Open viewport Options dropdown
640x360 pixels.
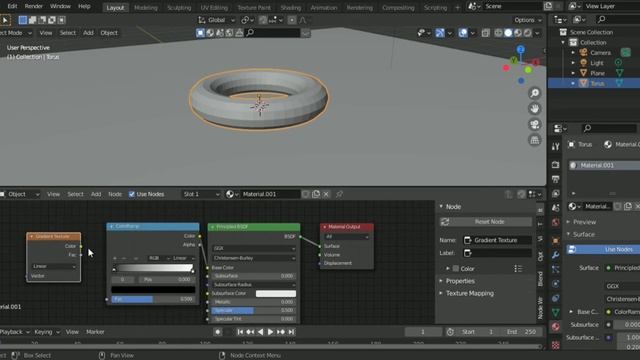[527, 20]
